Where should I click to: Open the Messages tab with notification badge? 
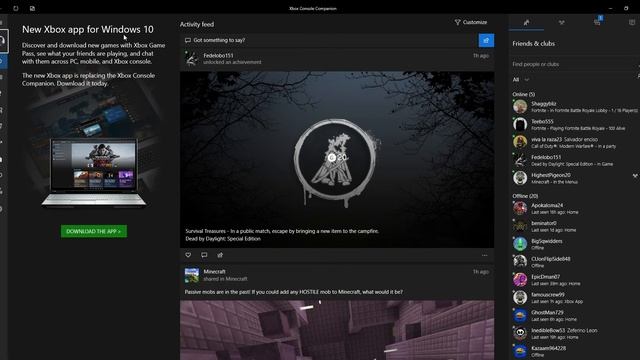597,22
